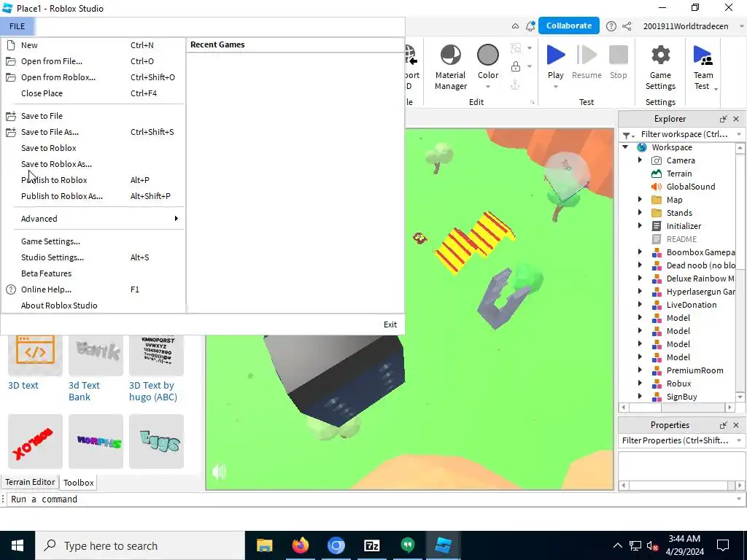Viewport: 747px width, 560px height.
Task: Click the Explorer filter funnel icon
Action: pyautogui.click(x=627, y=135)
